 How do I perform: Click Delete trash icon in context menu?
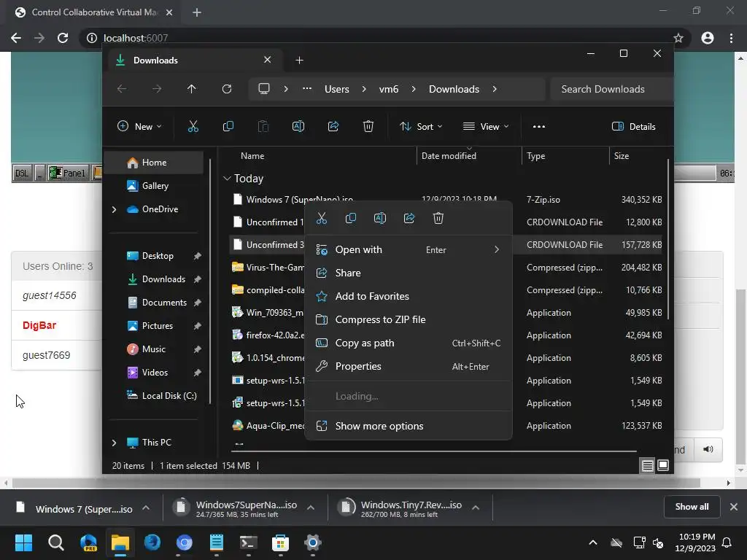click(438, 219)
